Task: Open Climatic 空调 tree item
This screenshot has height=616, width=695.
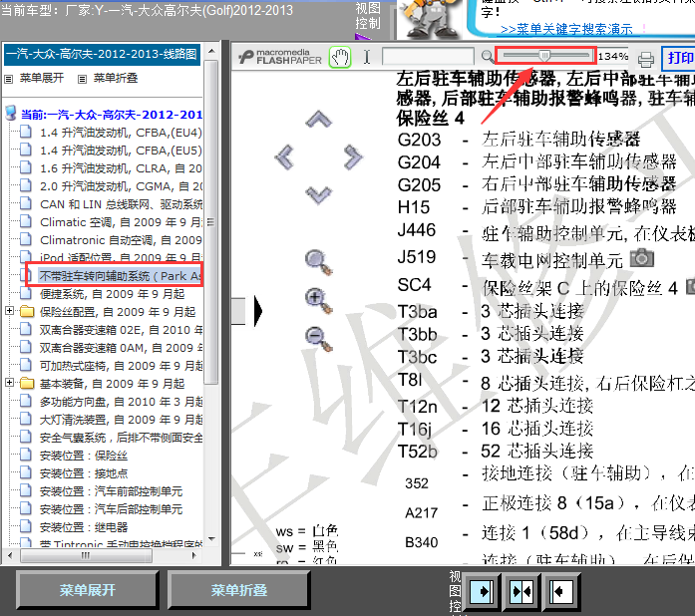Action: pos(121,222)
